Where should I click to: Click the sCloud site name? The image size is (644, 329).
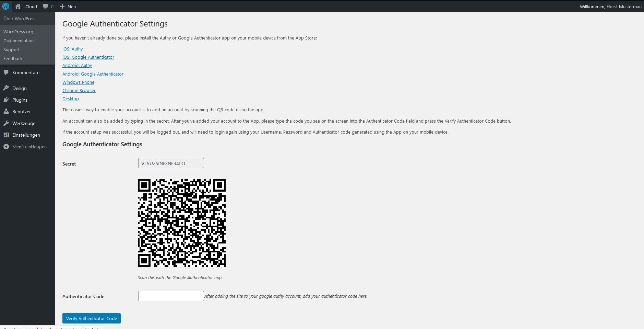pos(30,7)
